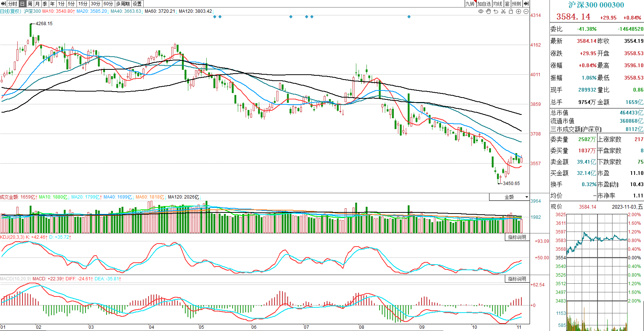The height and width of the screenshot is (331, 644).
Task: Click the left collapse arrow icon beside 分时
Action: click(3, 4)
